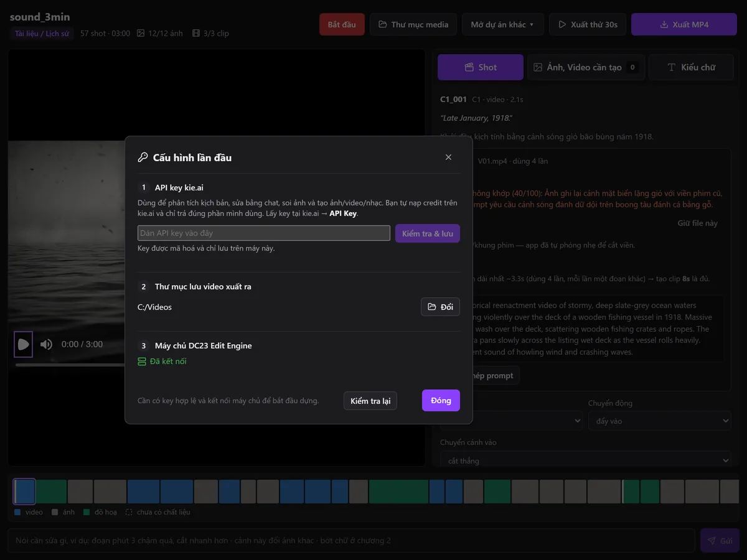Click Kiểm tra lại button

370,401
